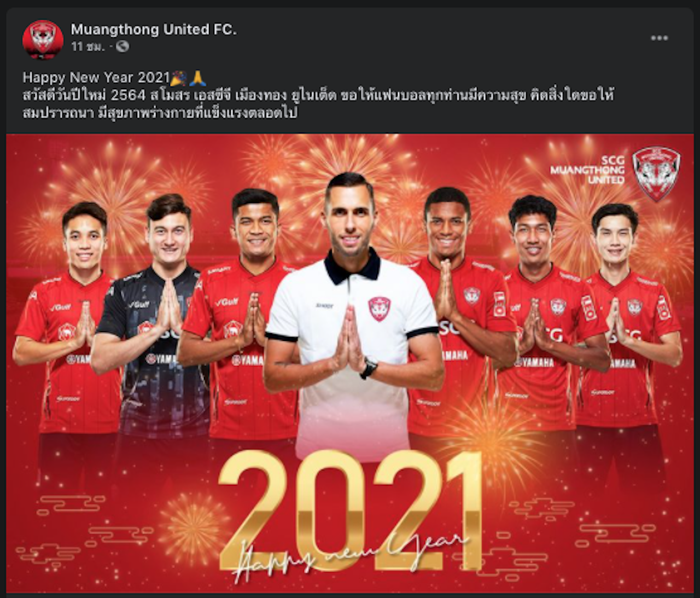Open the post's 11 ชม. timestamp
This screenshot has height=598, width=700.
click(87, 47)
